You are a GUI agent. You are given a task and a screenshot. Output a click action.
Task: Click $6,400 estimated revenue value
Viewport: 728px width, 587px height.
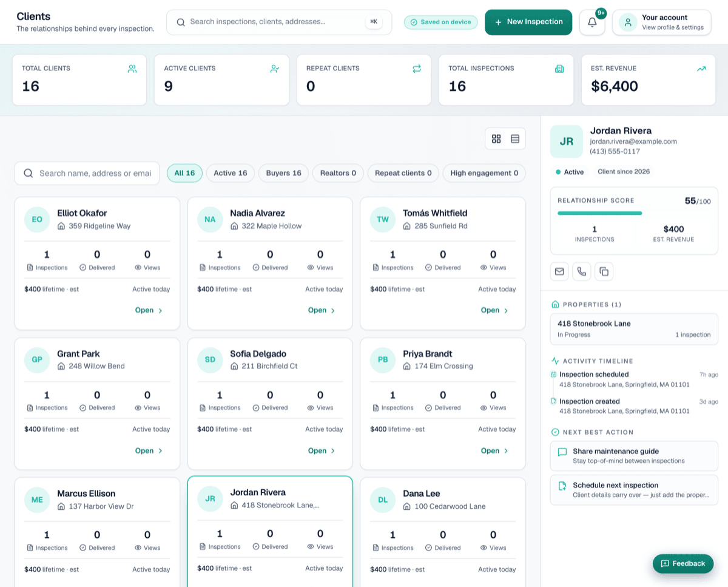tap(615, 86)
